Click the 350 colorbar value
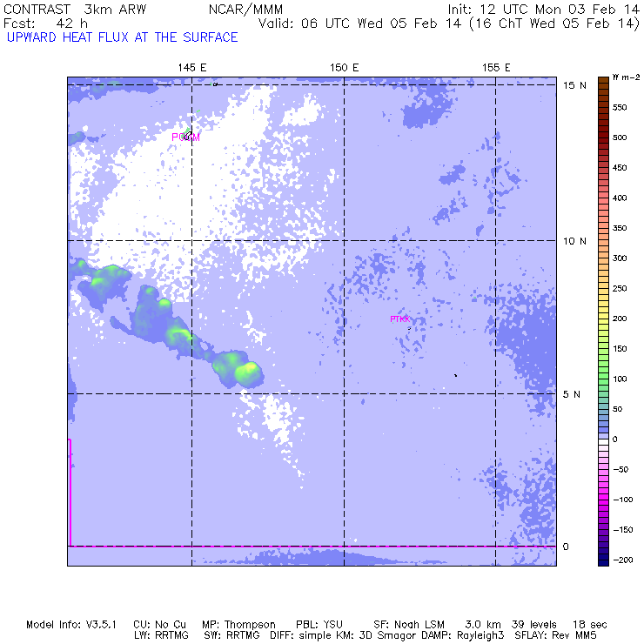The height and width of the screenshot is (644, 644). [620, 228]
